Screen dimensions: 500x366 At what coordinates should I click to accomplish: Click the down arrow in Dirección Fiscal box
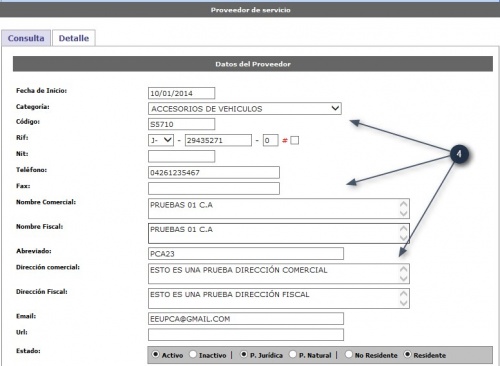(404, 303)
